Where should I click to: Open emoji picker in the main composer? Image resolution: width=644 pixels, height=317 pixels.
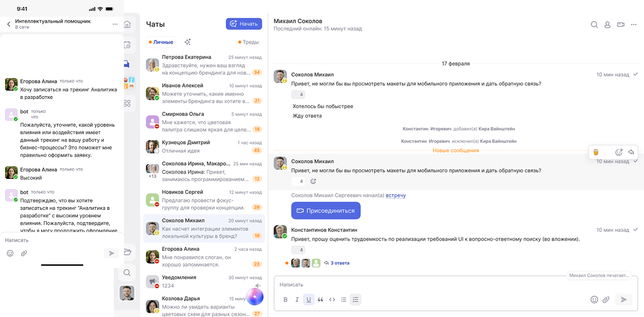pos(594,299)
